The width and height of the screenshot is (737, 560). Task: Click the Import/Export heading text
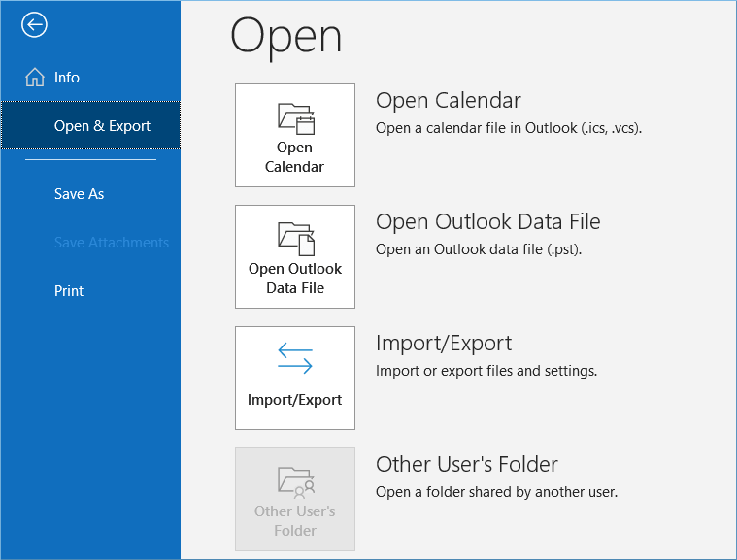pos(443,343)
